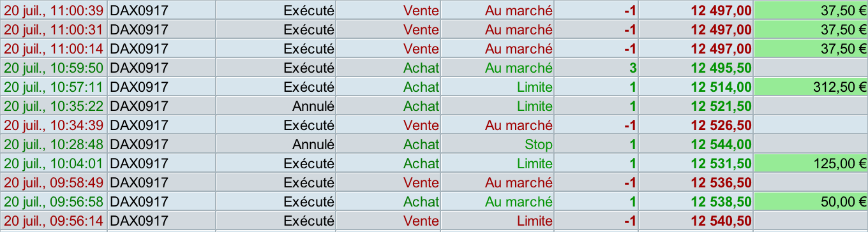Select the cancelled Stop order at 10:28:48
This screenshot has height=232, width=868.
pos(434,144)
